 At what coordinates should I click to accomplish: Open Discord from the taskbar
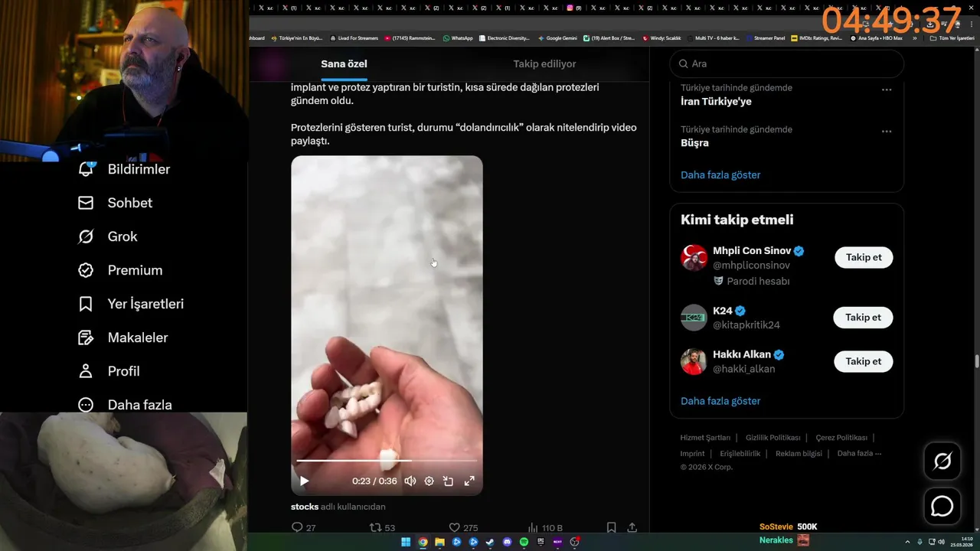click(x=507, y=542)
